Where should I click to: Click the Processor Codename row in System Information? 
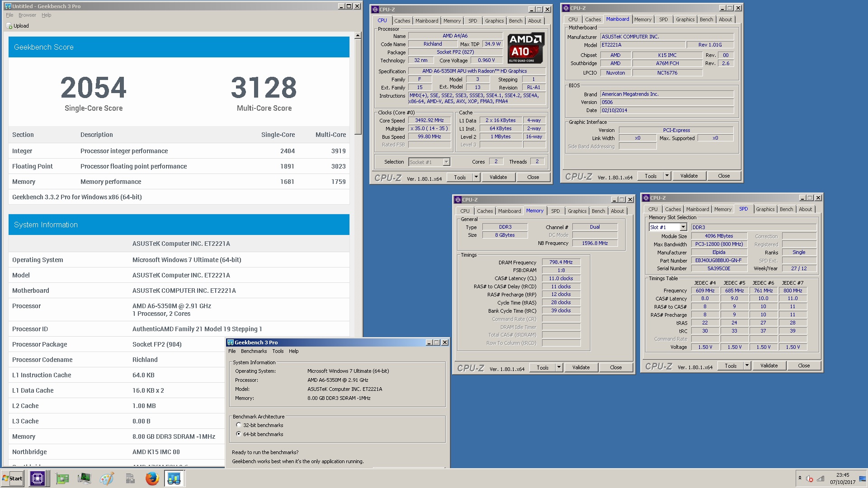[117, 360]
